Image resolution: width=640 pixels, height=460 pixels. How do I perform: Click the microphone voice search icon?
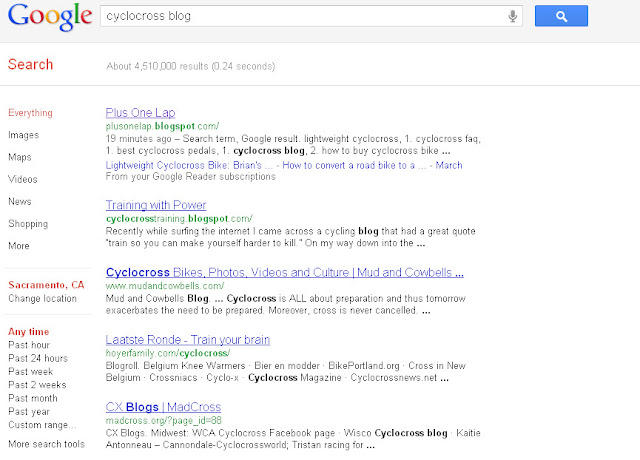click(x=513, y=16)
